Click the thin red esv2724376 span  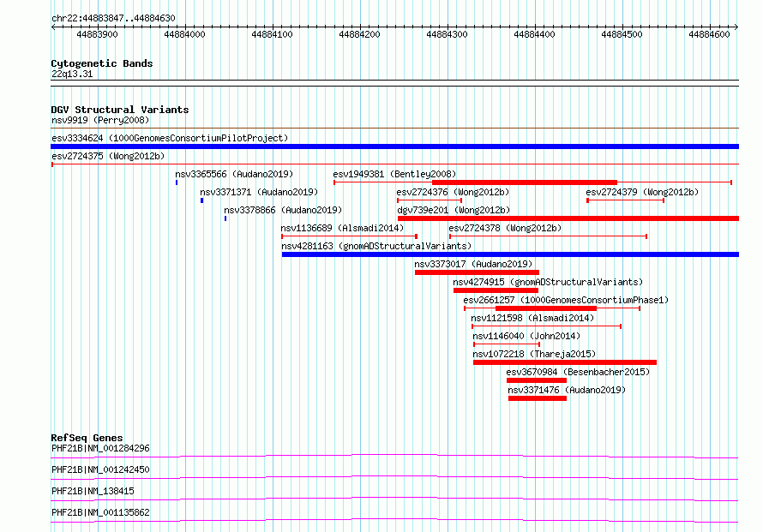[x=430, y=200]
